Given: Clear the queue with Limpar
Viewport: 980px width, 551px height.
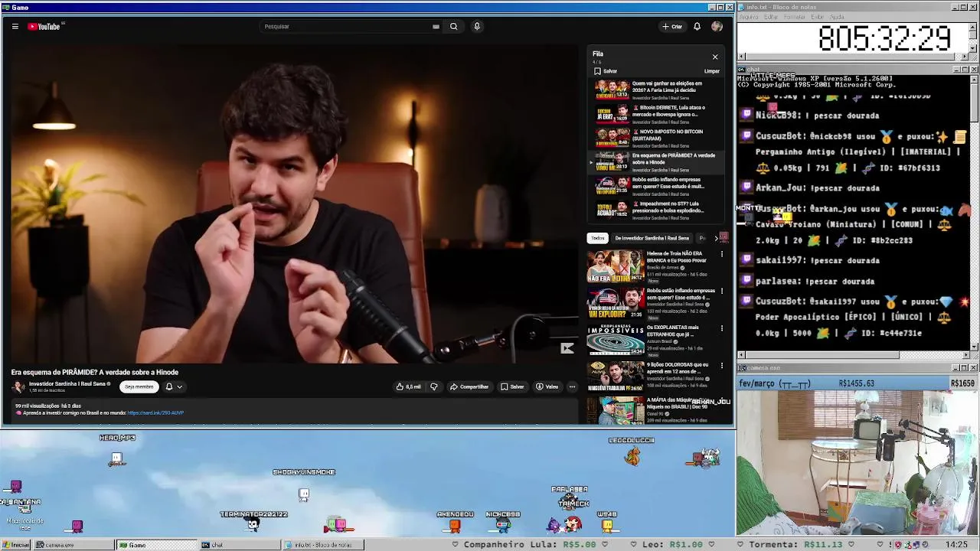Looking at the screenshot, I should 712,71.
